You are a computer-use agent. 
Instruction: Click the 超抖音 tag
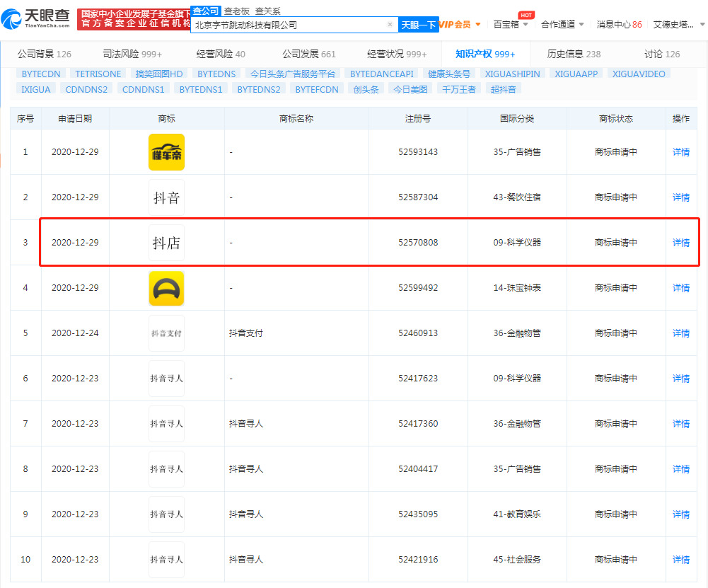(504, 89)
